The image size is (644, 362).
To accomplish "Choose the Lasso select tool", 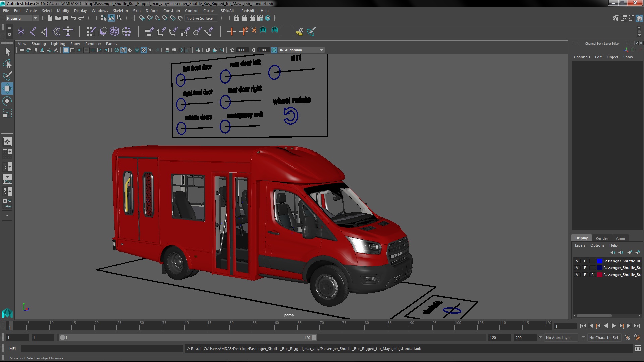I will coord(7,64).
